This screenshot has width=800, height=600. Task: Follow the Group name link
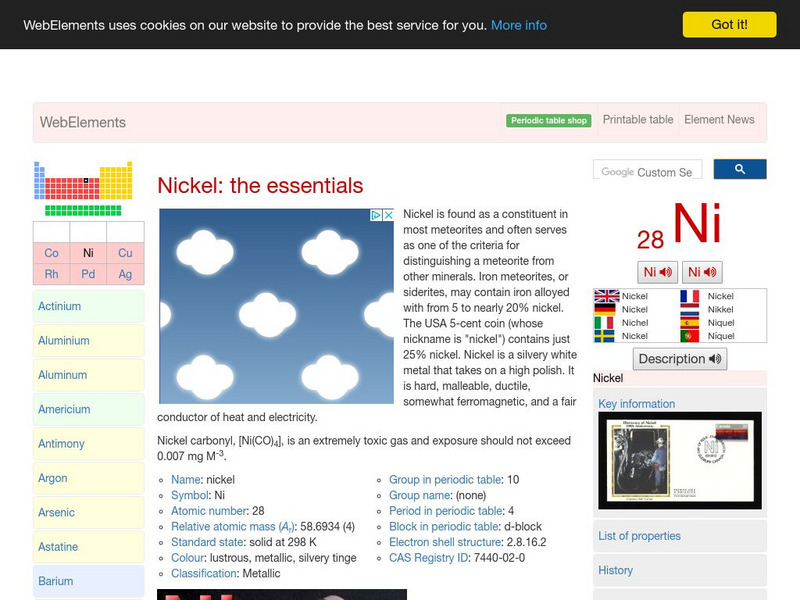(x=419, y=495)
